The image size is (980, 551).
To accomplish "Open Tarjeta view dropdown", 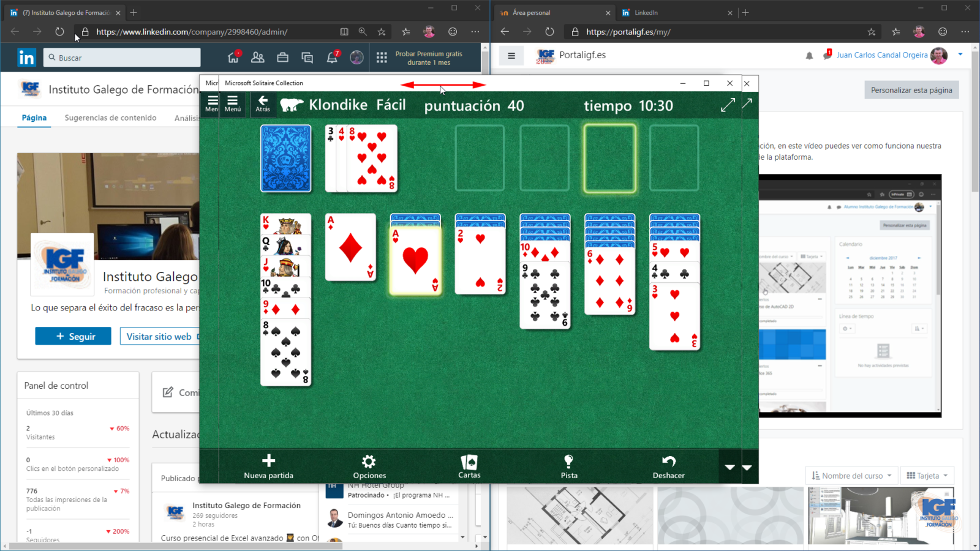I will [x=927, y=476].
